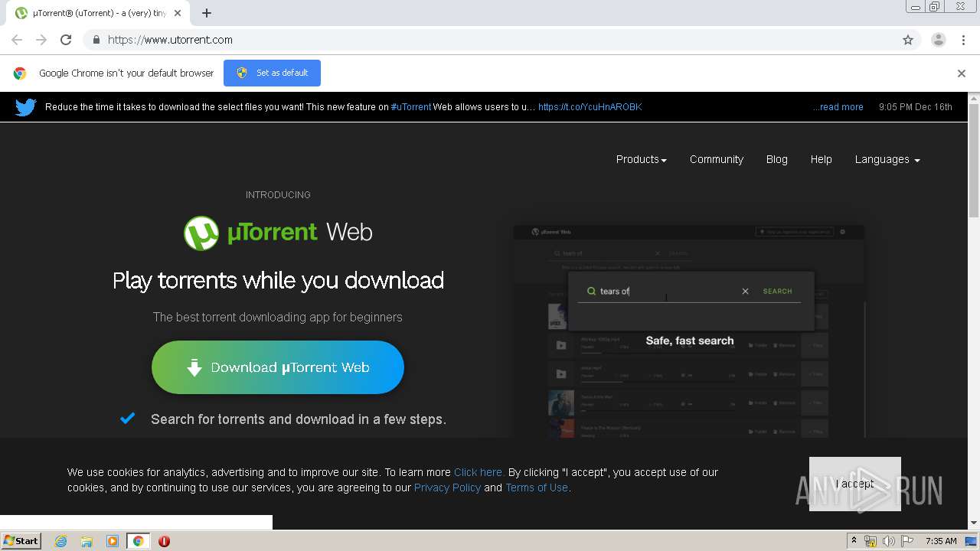
Task: Open Chrome's three-dot menu
Action: tap(963, 40)
